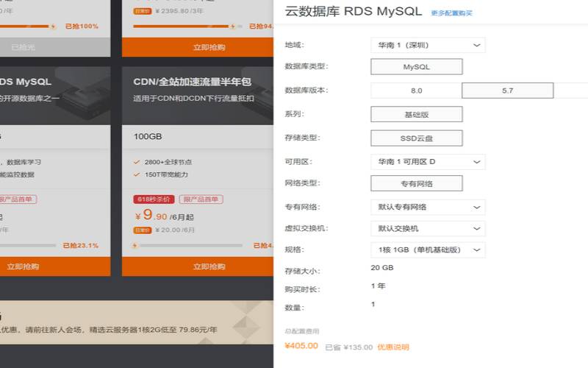Click the 日常价 badge beside ¥2395.80/3年

pos(143,11)
